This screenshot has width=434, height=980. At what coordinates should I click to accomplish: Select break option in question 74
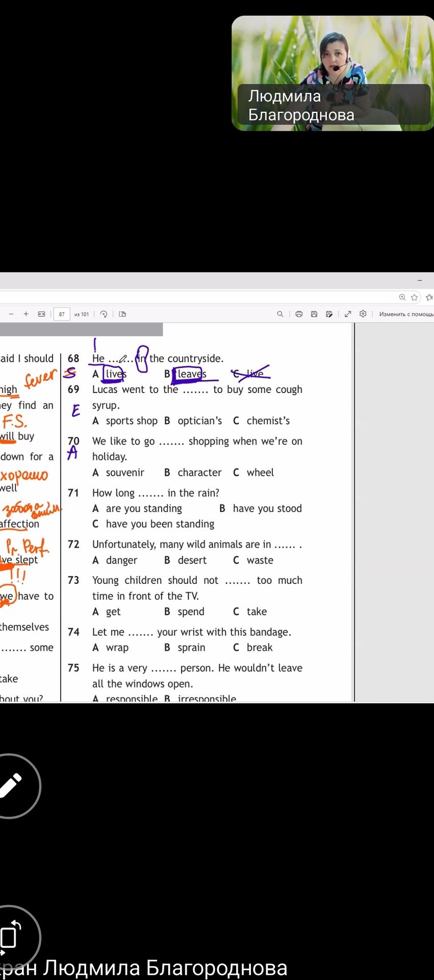pyautogui.click(x=253, y=647)
